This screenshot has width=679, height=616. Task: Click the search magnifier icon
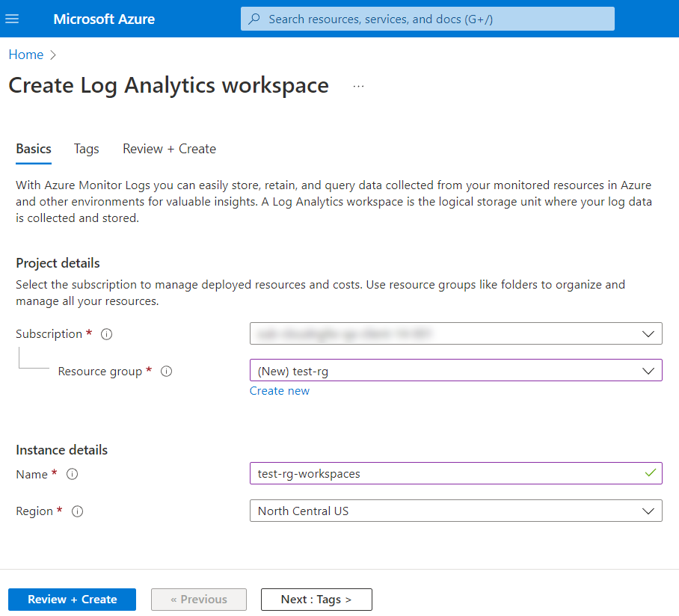[x=254, y=19]
